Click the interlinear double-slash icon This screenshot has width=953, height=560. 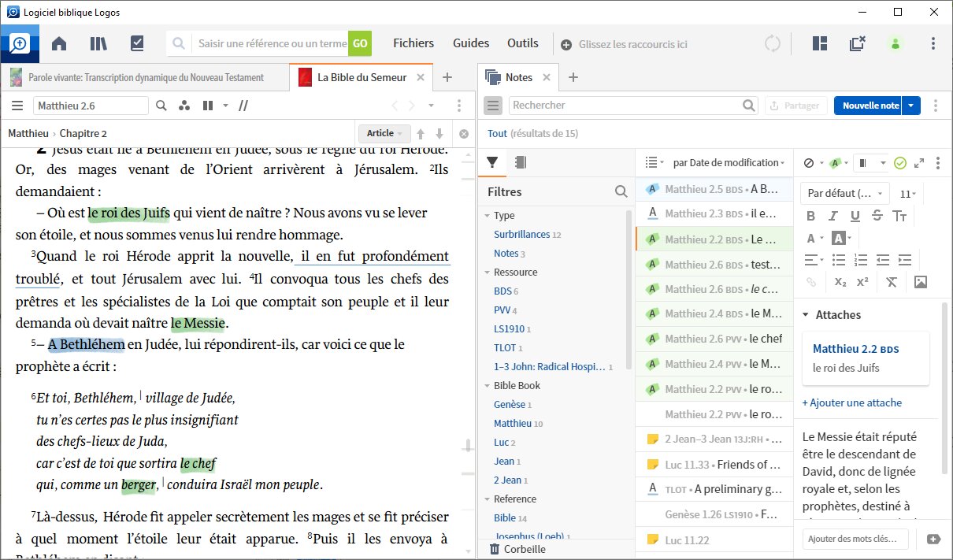pyautogui.click(x=243, y=106)
